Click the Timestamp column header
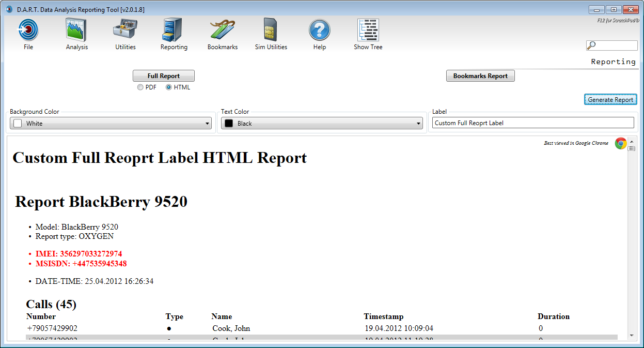 384,316
